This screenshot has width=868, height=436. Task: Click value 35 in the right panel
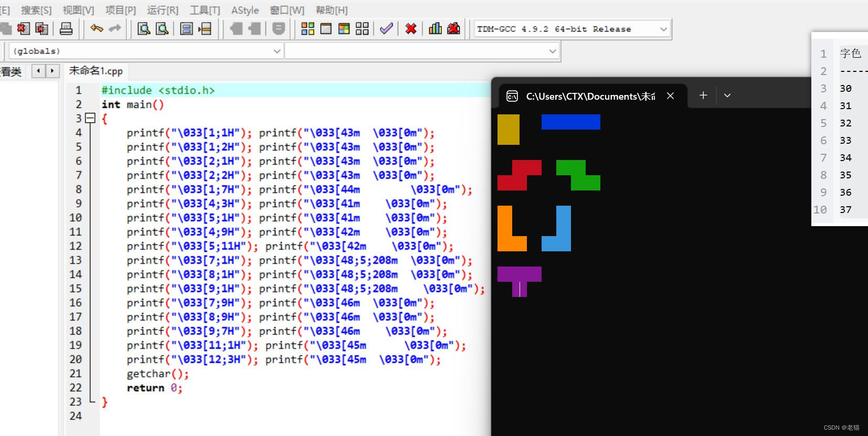click(845, 175)
